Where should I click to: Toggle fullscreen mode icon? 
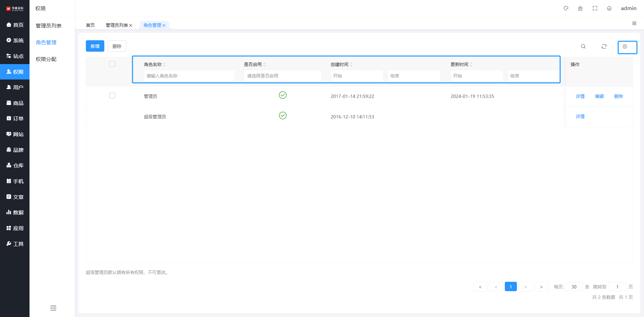point(595,8)
